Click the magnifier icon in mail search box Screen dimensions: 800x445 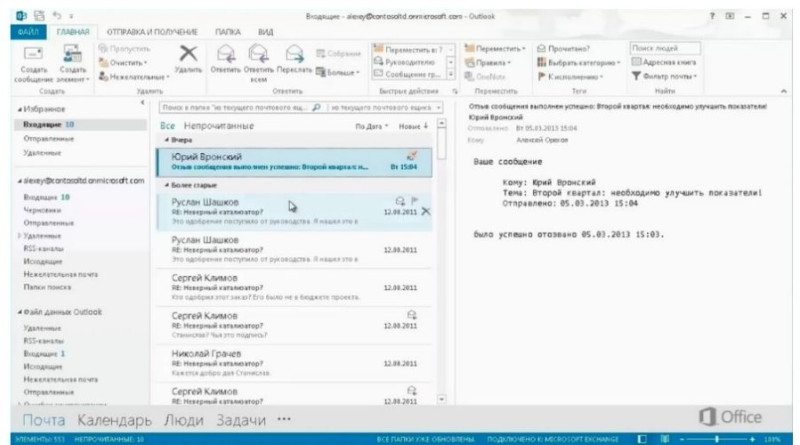coord(316,108)
